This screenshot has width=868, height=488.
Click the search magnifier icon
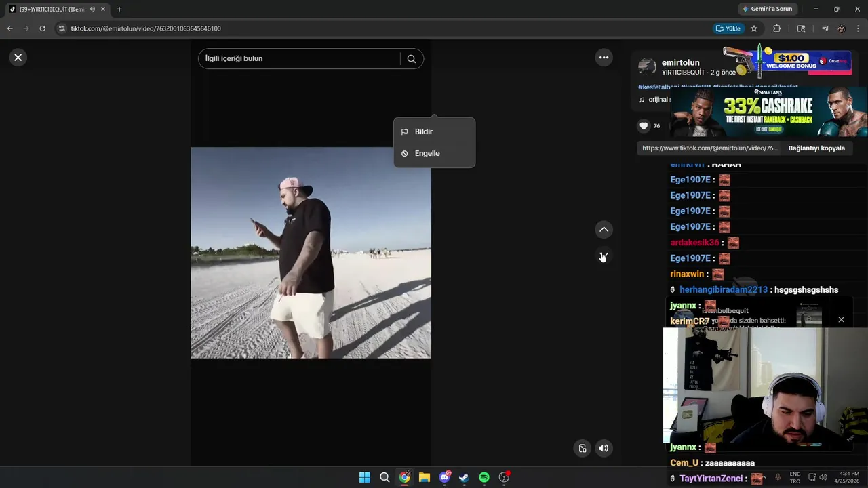point(411,58)
